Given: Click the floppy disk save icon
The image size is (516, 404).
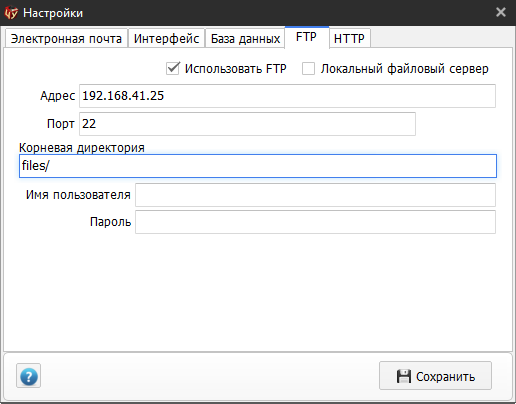Looking at the screenshot, I should (x=404, y=376).
